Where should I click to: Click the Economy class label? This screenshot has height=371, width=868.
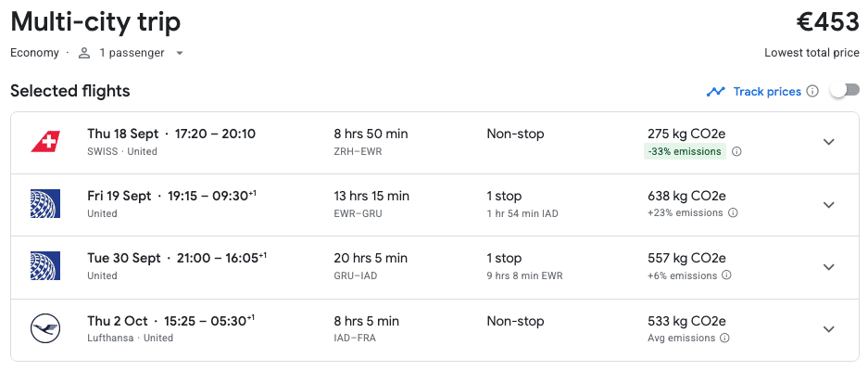(34, 53)
